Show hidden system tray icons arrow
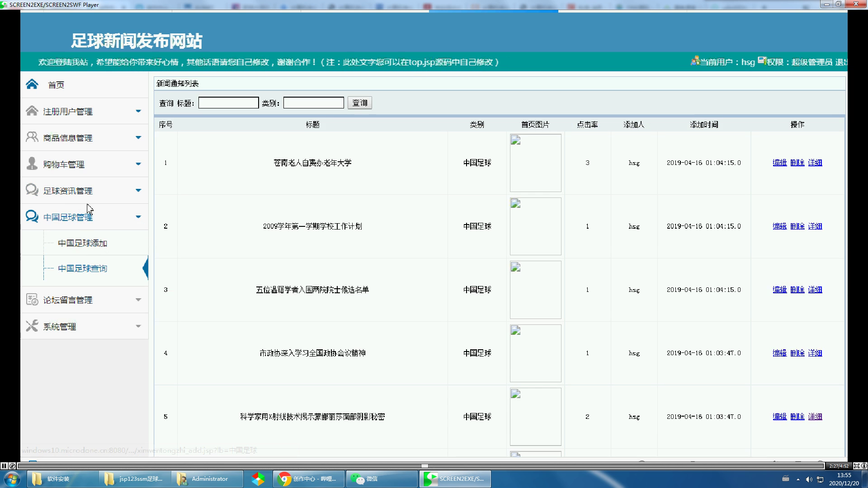868x488 pixels. pos(798,479)
